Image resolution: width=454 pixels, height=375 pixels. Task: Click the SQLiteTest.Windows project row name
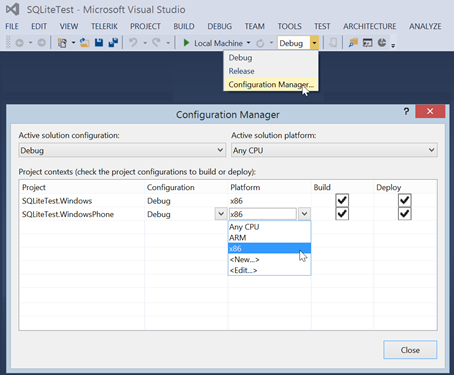point(57,201)
